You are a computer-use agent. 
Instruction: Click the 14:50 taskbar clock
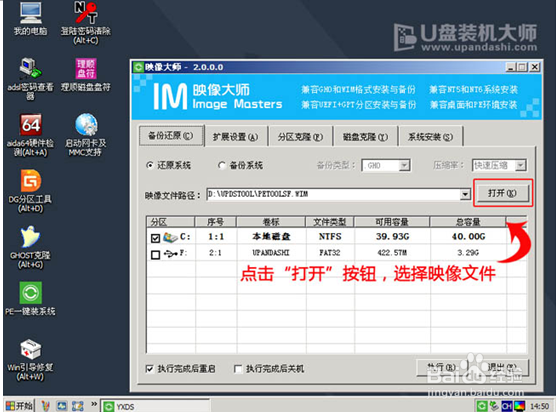[539, 406]
